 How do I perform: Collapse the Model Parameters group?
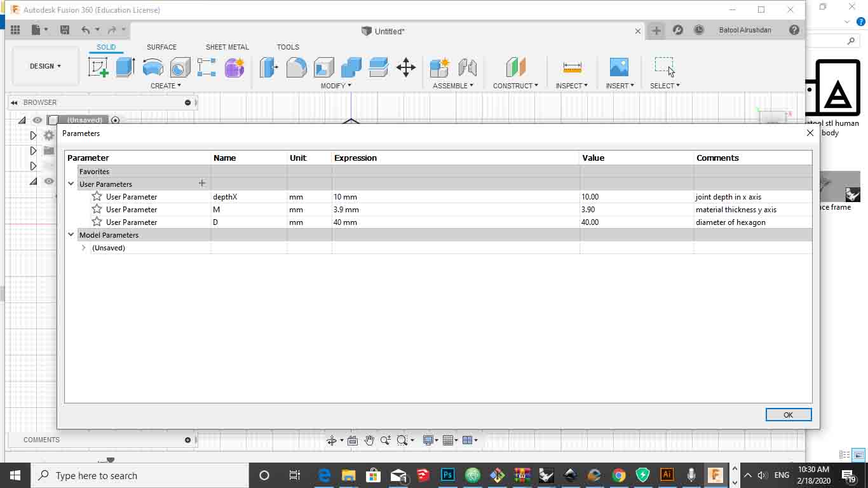click(x=71, y=234)
